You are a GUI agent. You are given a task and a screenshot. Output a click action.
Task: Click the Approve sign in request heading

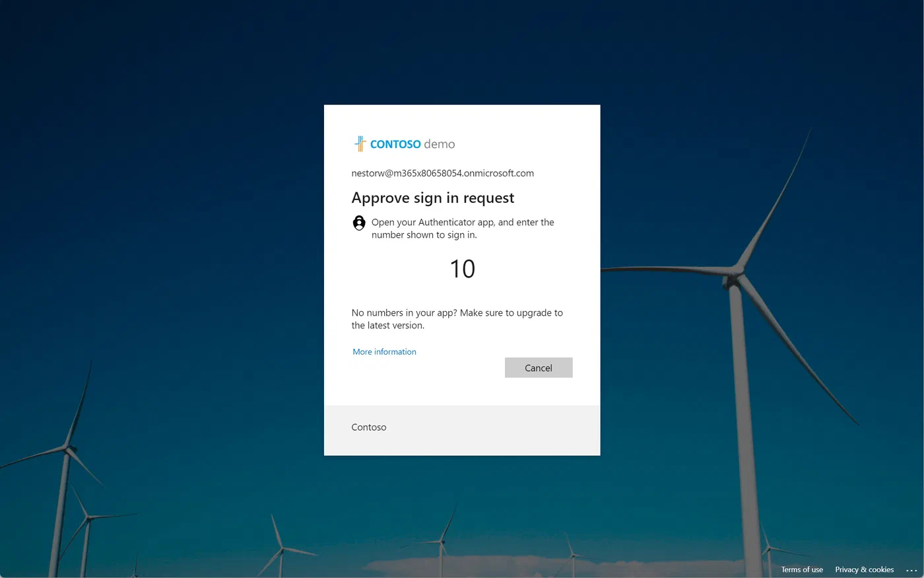pos(432,198)
